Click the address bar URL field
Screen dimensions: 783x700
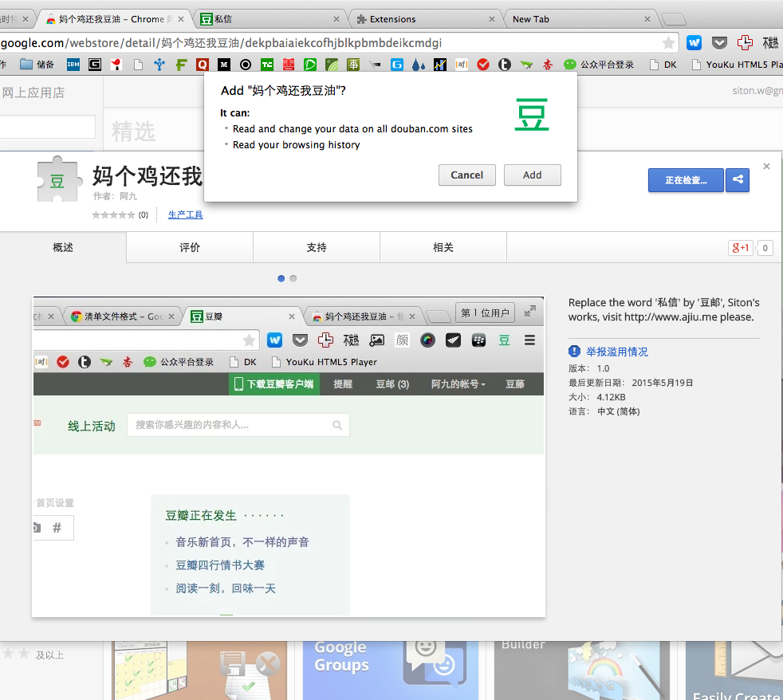tap(319, 43)
